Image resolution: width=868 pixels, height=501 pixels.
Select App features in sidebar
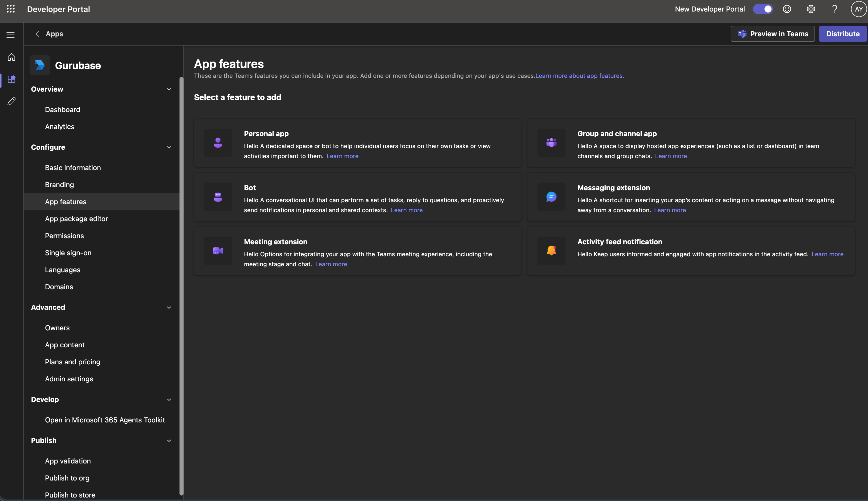pos(102,202)
